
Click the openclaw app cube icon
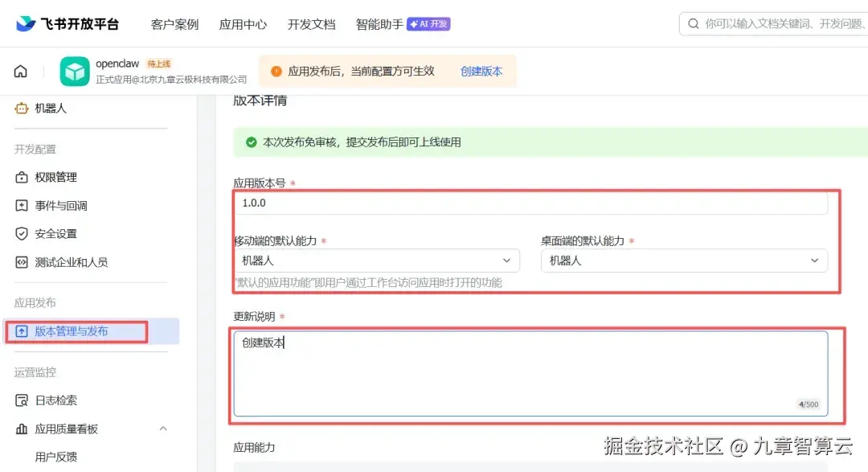pyautogui.click(x=75, y=72)
